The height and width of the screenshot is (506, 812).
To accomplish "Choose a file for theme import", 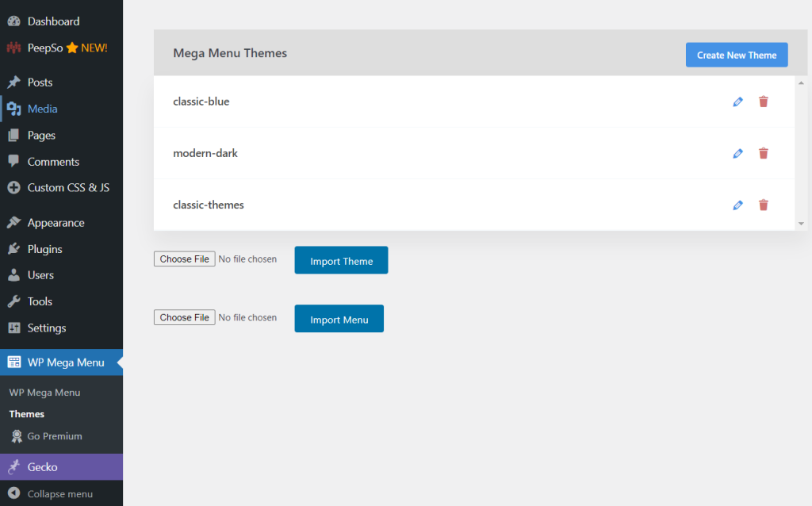I will (x=184, y=259).
